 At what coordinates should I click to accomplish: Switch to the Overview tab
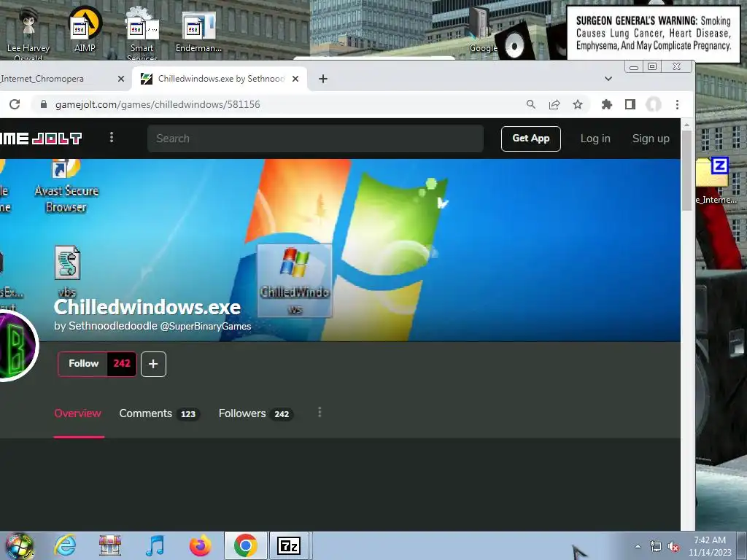(77, 413)
